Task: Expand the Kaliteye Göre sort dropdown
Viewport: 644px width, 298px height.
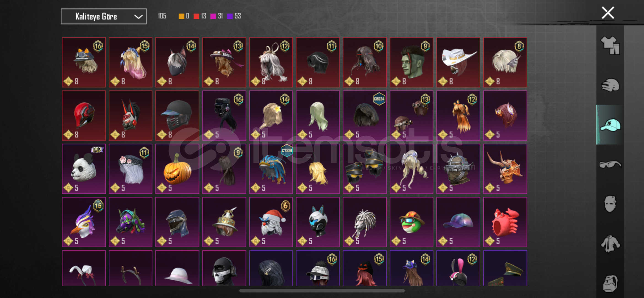Action: tap(104, 17)
